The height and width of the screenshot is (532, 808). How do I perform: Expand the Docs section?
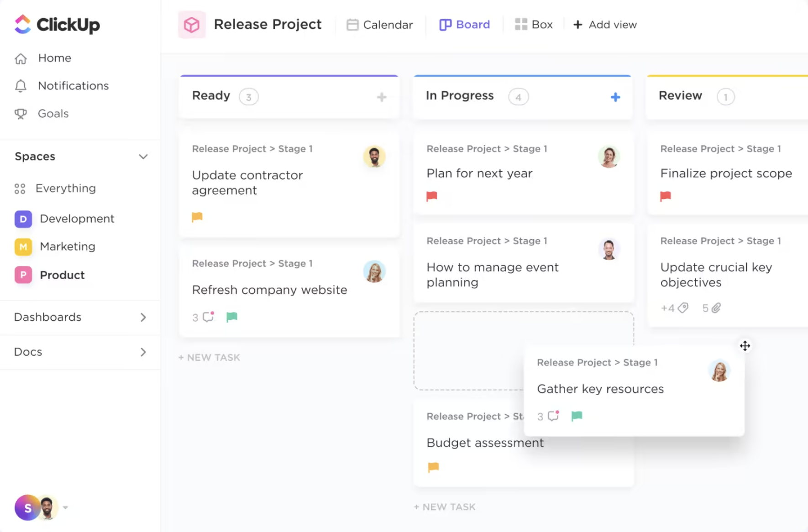(x=143, y=352)
